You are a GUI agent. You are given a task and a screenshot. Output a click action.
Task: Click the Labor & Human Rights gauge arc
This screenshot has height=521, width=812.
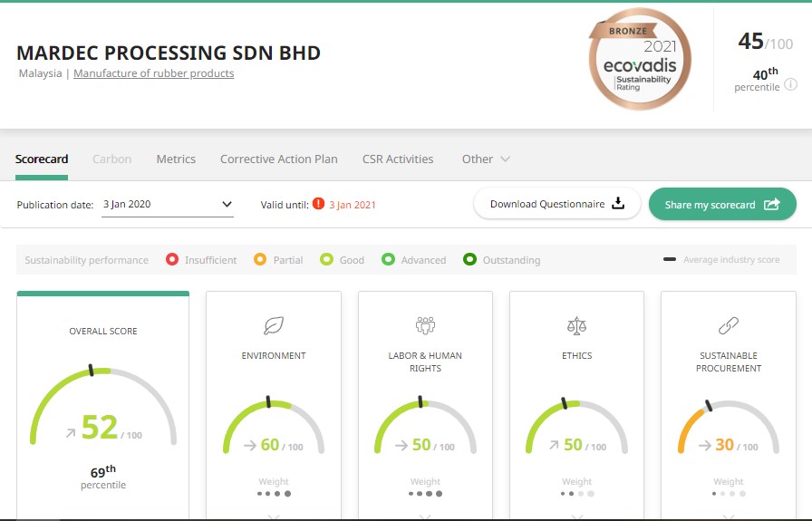425,426
